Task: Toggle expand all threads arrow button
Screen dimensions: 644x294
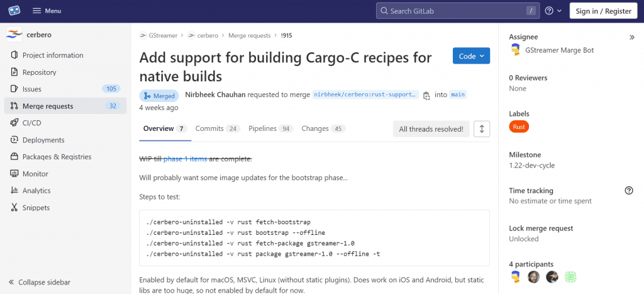Action: [x=482, y=129]
